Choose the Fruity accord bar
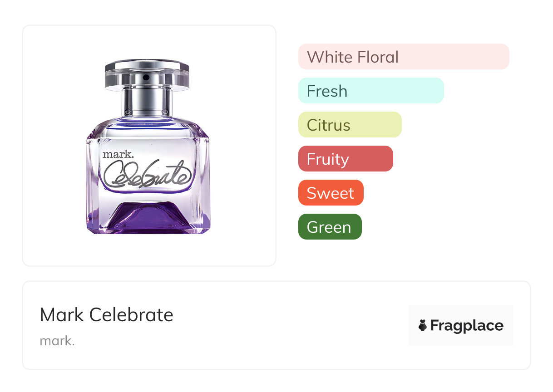Image resolution: width=553 pixels, height=392 pixels. click(345, 159)
